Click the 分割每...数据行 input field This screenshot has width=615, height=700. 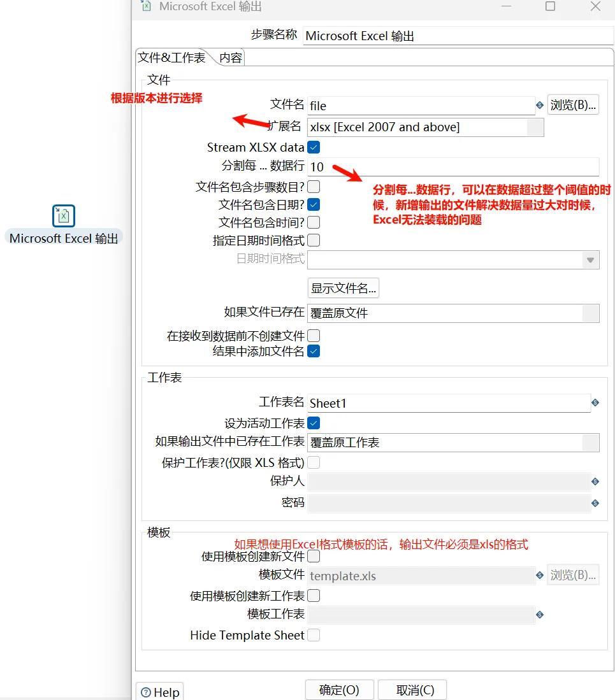tap(452, 167)
